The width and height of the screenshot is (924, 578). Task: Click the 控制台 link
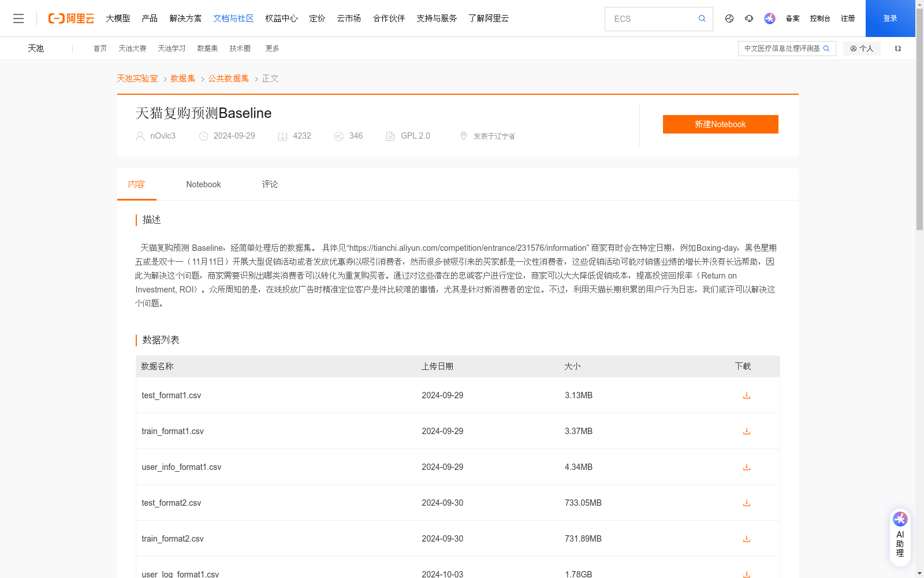pyautogui.click(x=820, y=18)
